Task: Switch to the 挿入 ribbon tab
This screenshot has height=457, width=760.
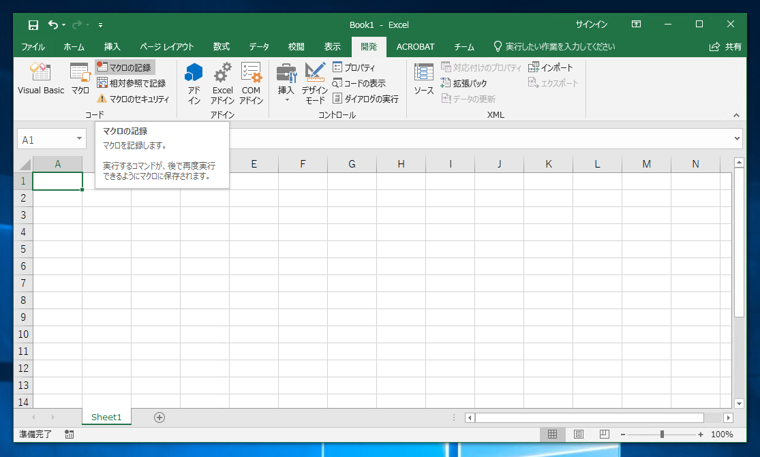Action: (x=112, y=47)
